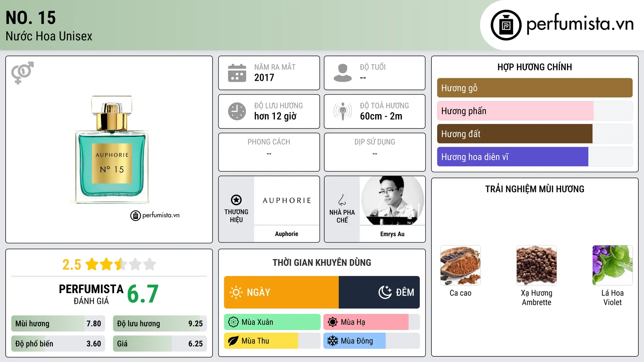
Task: Click the perfumista.vn perfume bottle logo icon
Action: [x=506, y=25]
